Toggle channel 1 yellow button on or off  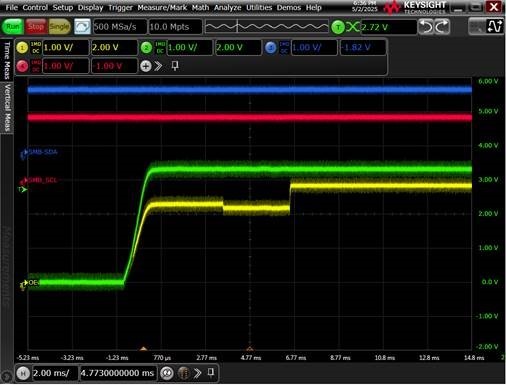click(x=22, y=48)
